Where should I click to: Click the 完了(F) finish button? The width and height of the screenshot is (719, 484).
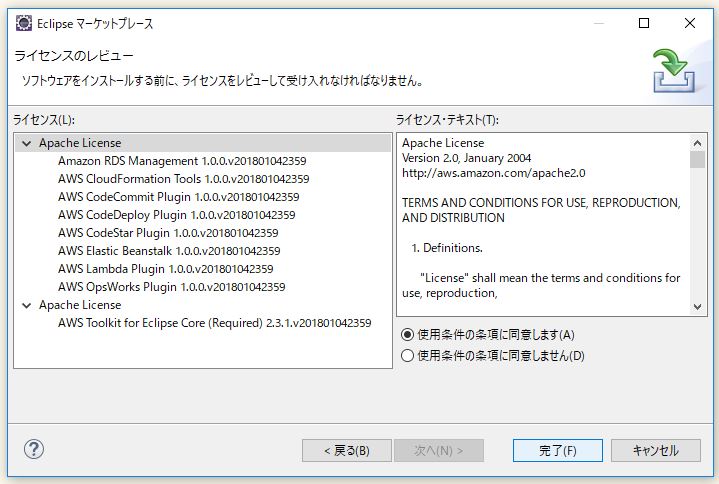558,451
